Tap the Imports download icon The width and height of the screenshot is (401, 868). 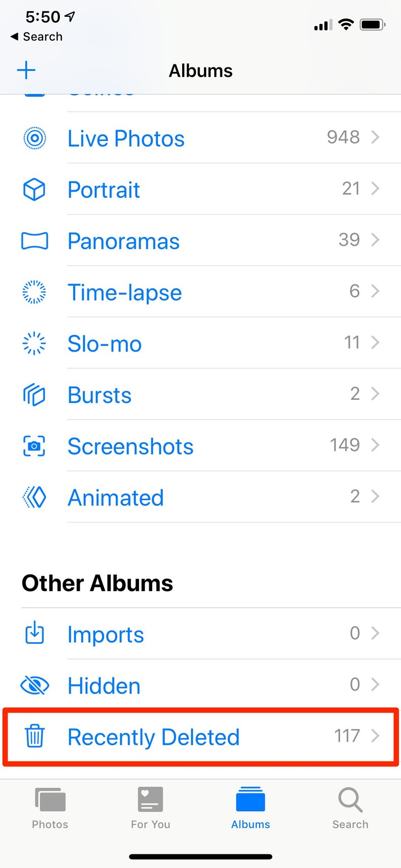coord(35,634)
